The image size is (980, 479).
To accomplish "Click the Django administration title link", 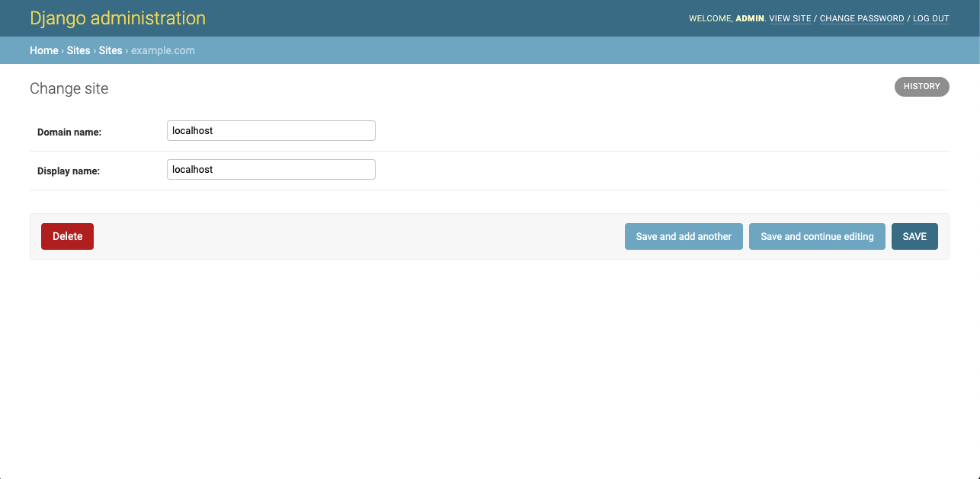I will [x=117, y=18].
